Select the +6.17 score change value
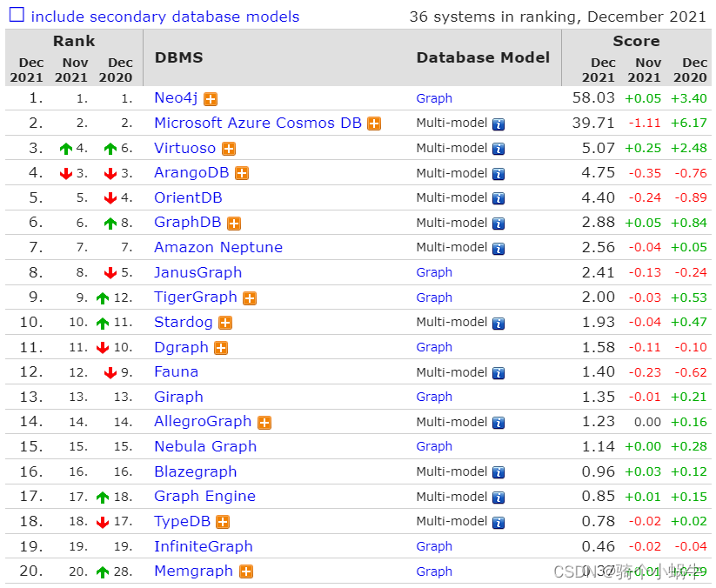The width and height of the screenshot is (716, 588). pyautogui.click(x=689, y=124)
